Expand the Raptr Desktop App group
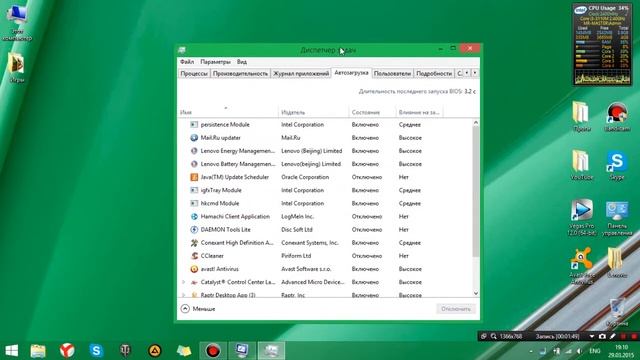The width and height of the screenshot is (640, 360). pos(183,295)
